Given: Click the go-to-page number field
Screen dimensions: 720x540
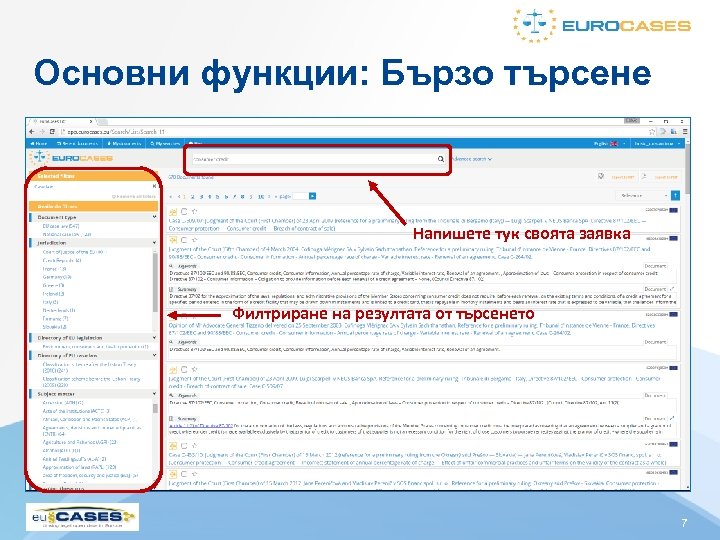Looking at the screenshot, I should [x=300, y=196].
